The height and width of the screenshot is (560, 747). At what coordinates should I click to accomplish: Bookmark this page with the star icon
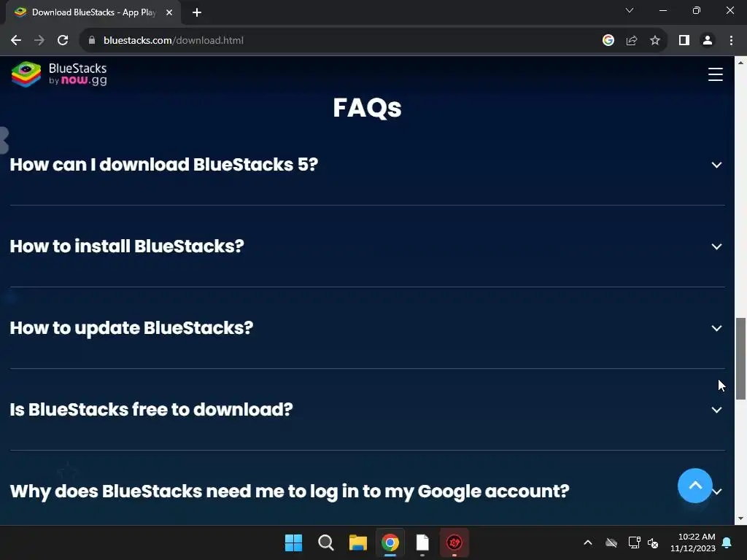click(655, 41)
